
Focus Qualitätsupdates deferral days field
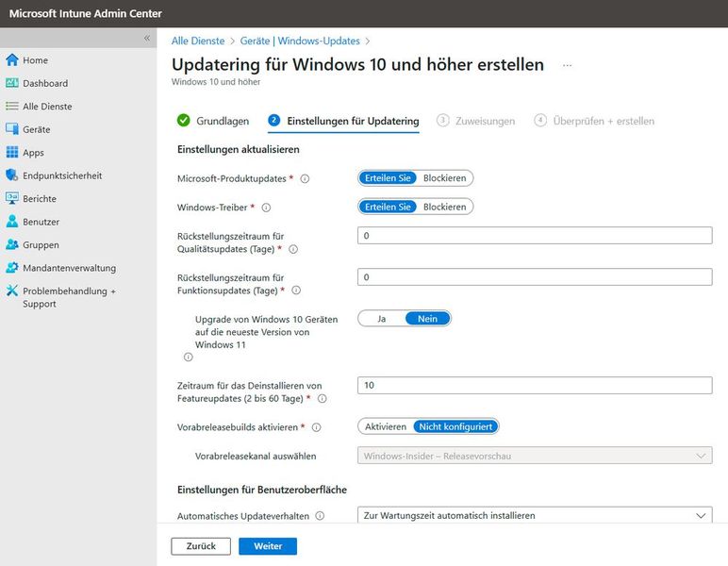[x=535, y=236]
